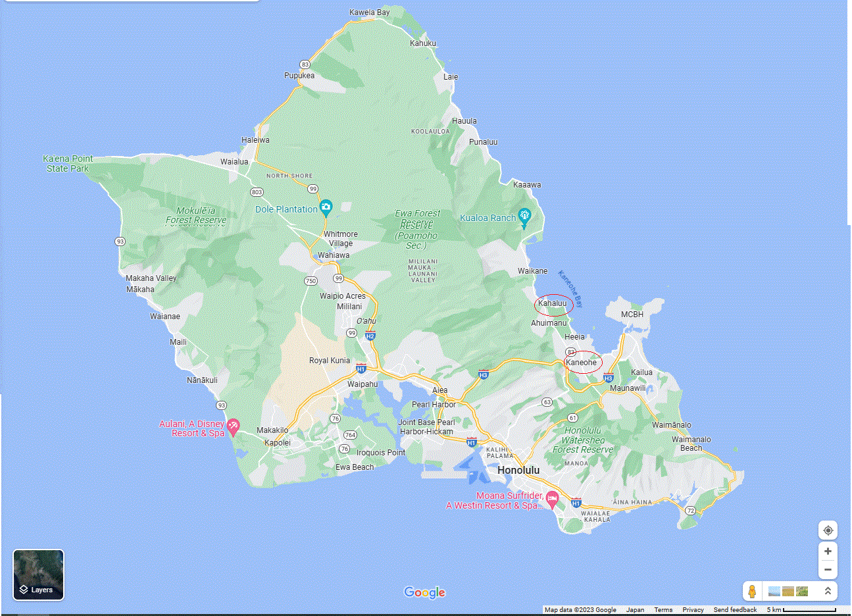The width and height of the screenshot is (852, 616).
Task: Select the Kahuku town label
Action: pyautogui.click(x=423, y=43)
